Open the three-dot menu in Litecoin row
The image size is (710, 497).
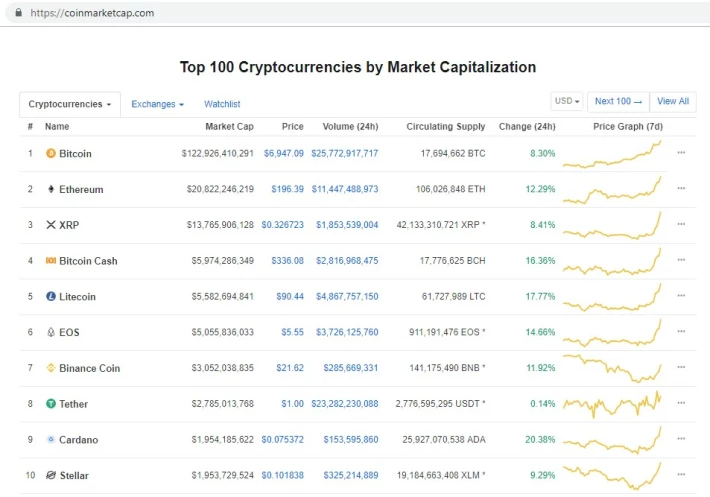pyautogui.click(x=681, y=296)
